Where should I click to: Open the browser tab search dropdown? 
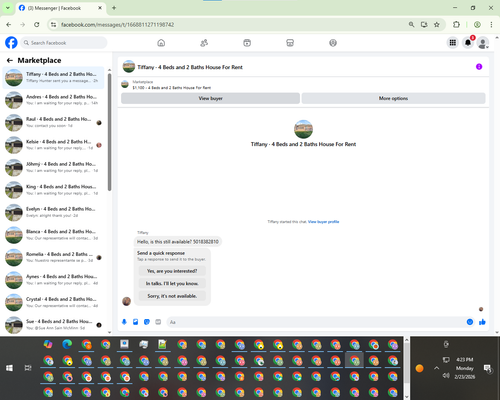coord(8,8)
